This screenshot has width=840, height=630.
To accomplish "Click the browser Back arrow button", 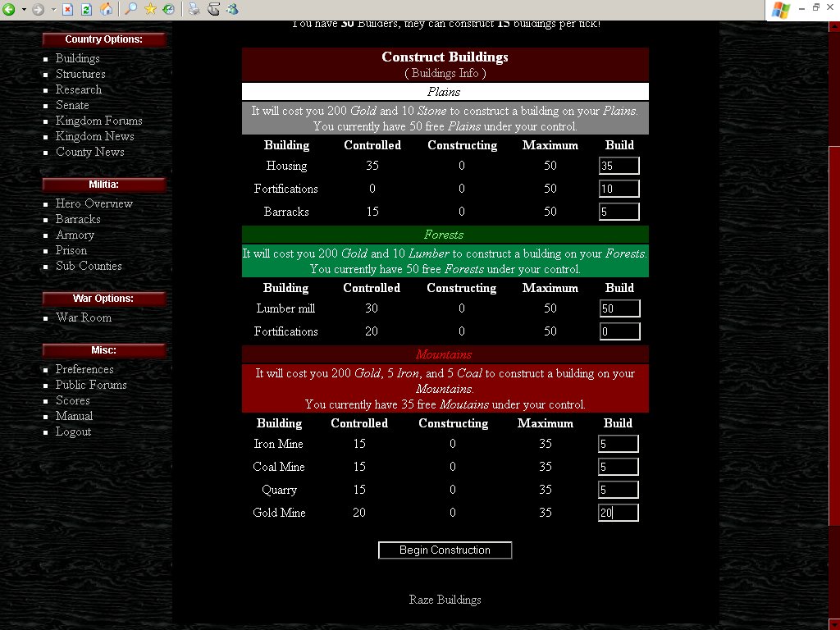I will click(x=9, y=10).
